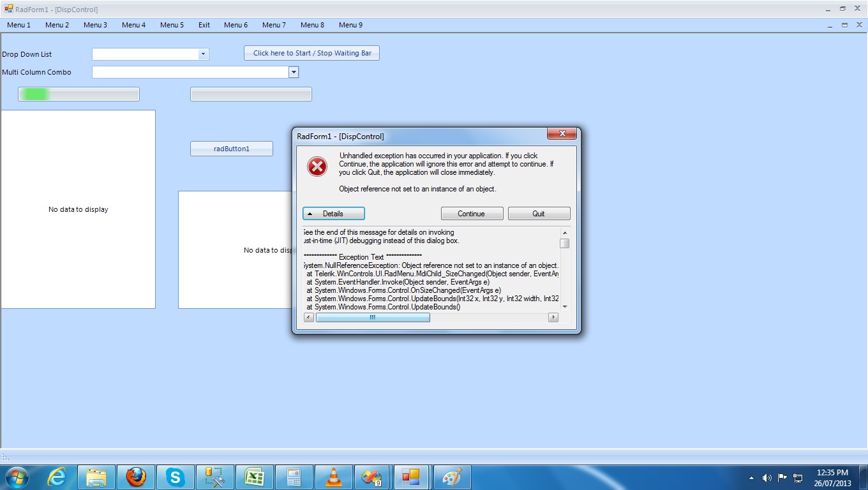This screenshot has width=868, height=490.
Task: Click the RadForm1 application icon in the main title bar
Action: 9,9
